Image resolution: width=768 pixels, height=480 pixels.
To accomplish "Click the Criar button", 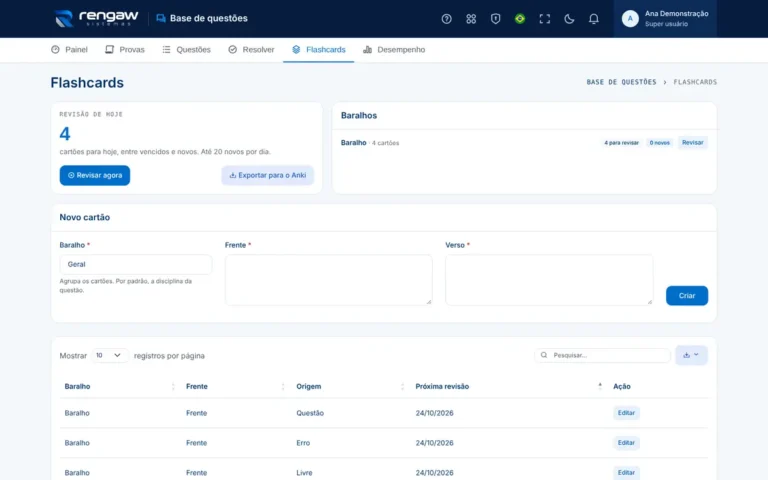I will pyautogui.click(x=687, y=296).
